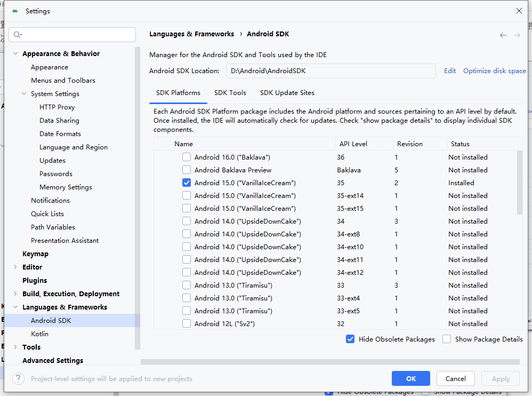Collapse Languages & Frameworks section

(x=15, y=307)
